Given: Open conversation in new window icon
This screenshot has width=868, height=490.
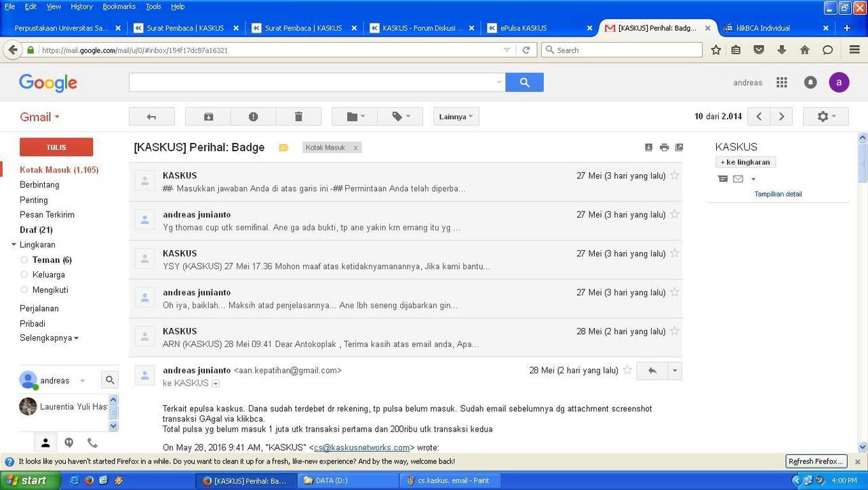Looking at the screenshot, I should click(679, 147).
